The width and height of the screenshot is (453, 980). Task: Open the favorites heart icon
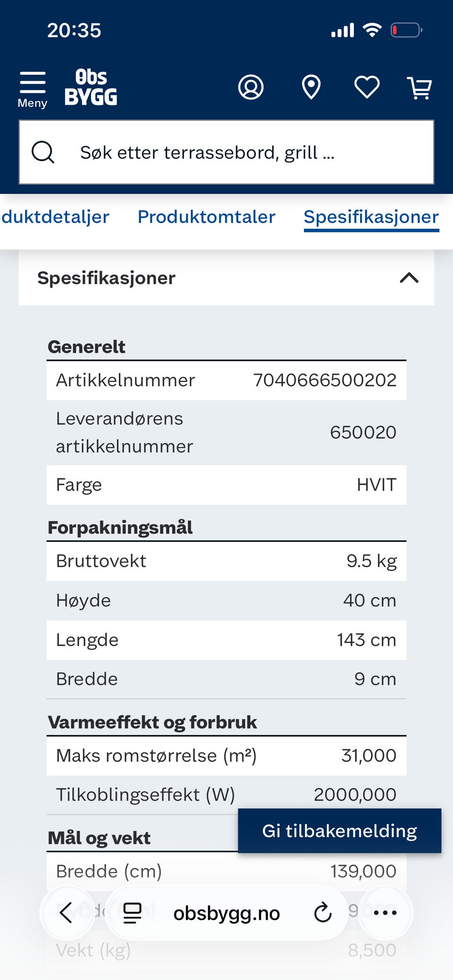pos(367,87)
